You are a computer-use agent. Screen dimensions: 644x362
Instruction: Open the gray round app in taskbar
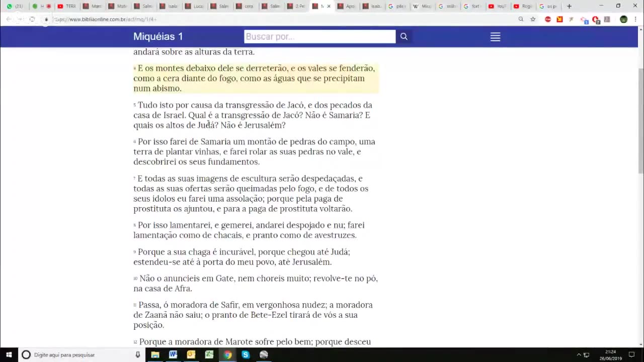coord(264,354)
